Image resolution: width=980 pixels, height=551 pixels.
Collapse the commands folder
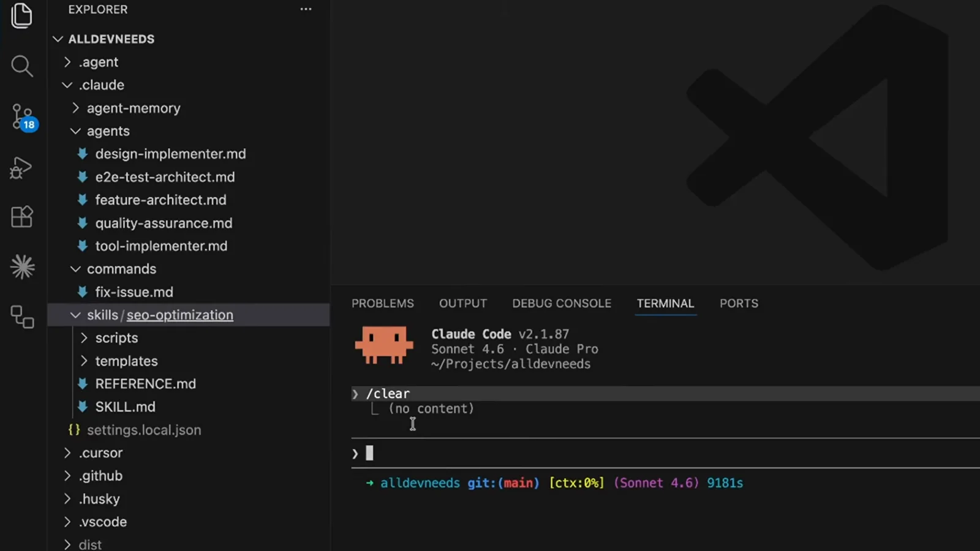click(75, 269)
